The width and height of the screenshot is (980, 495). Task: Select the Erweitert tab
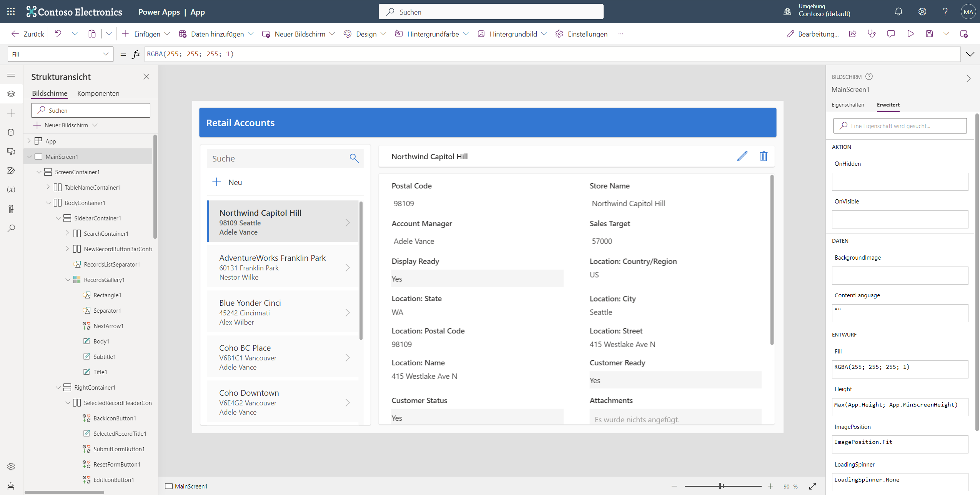[888, 105]
